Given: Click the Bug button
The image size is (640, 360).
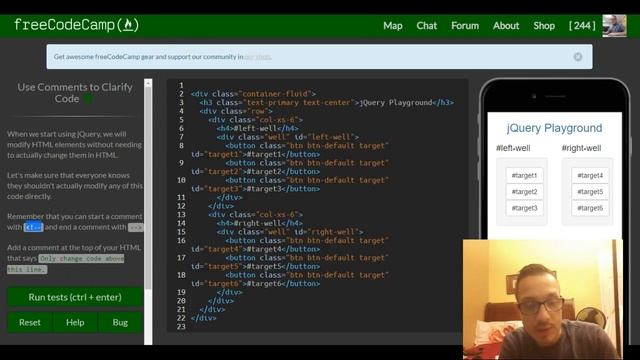Looking at the screenshot, I should [120, 322].
